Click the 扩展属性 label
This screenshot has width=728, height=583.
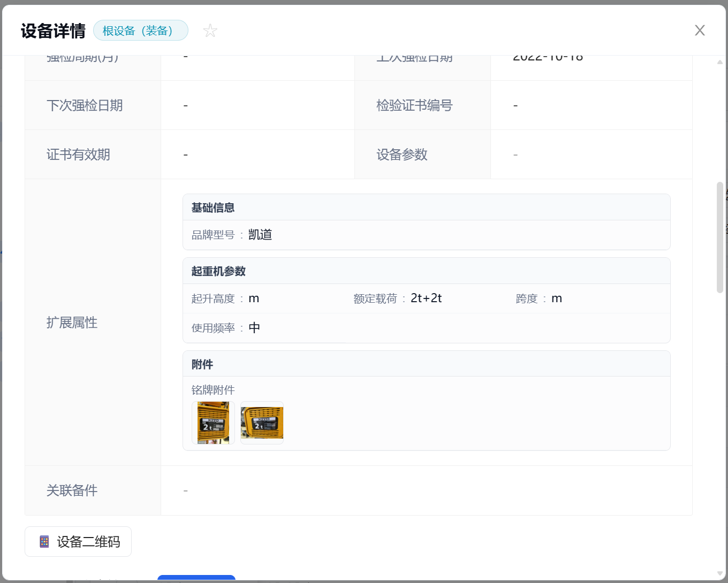pyautogui.click(x=72, y=323)
